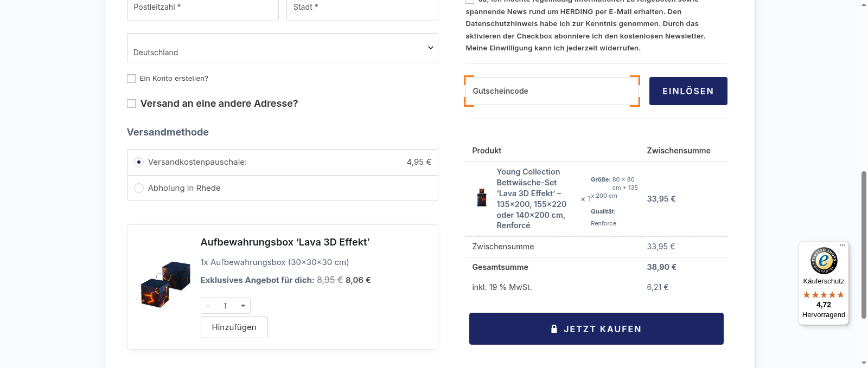Decrease quantity with the minus stepper
This screenshot has height=368, width=868.
208,305
